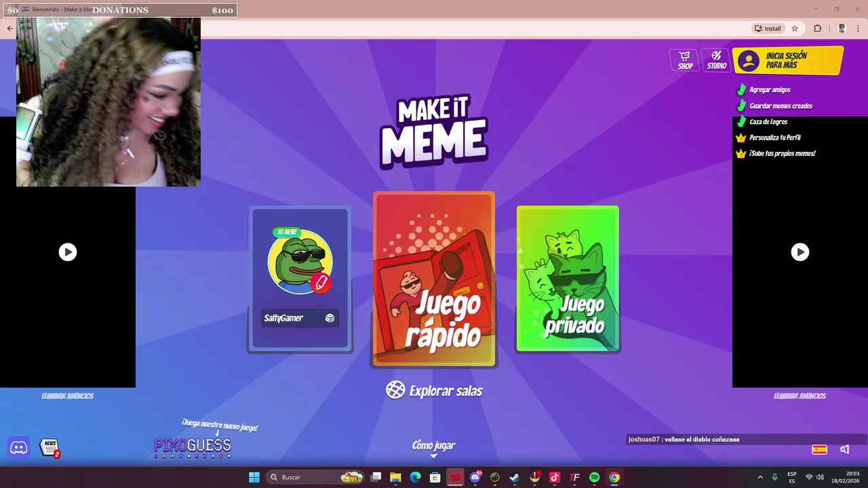Viewport: 868px width, 488px height.
Task: Click Guardar memes creados text
Action: 781,106
